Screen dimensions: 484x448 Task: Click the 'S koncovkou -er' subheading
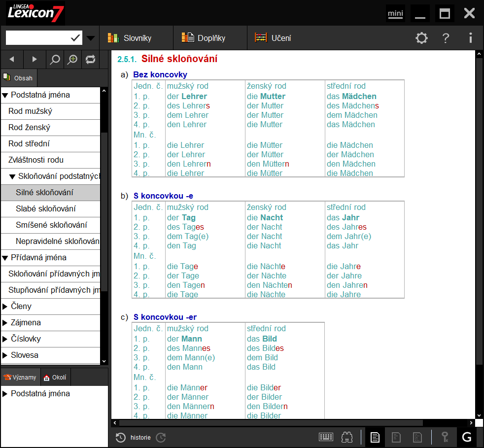165,317
